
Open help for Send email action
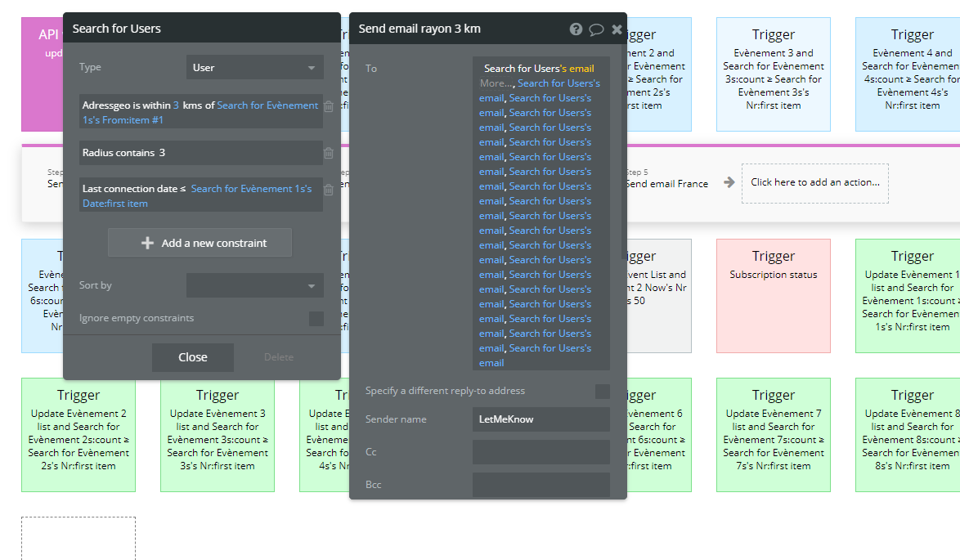pyautogui.click(x=576, y=29)
